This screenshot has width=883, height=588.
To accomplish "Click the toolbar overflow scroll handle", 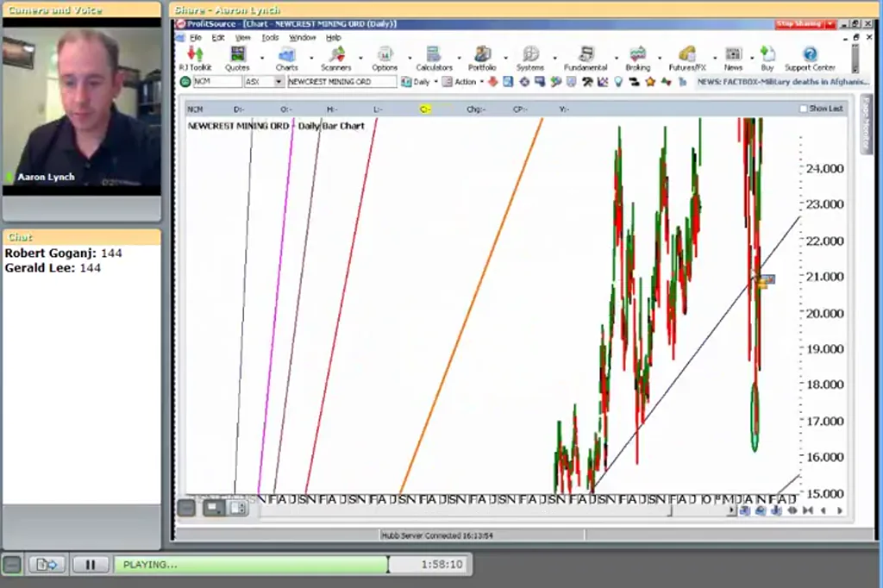I will [x=855, y=59].
